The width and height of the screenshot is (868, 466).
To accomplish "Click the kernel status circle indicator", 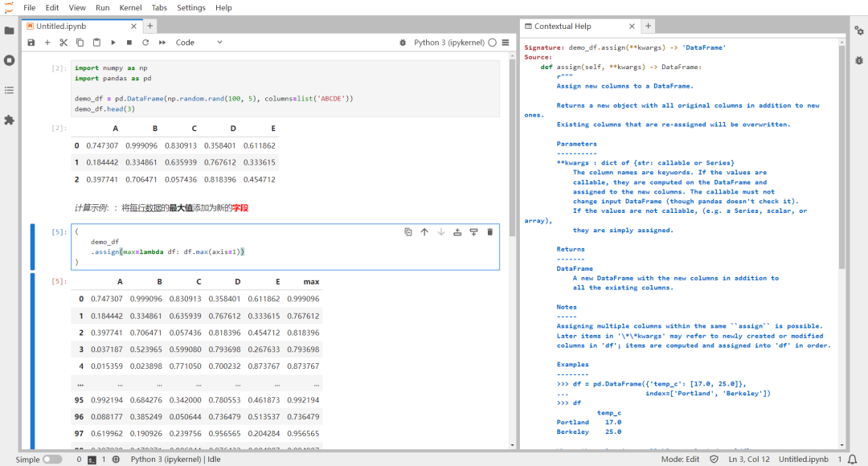I will (492, 43).
